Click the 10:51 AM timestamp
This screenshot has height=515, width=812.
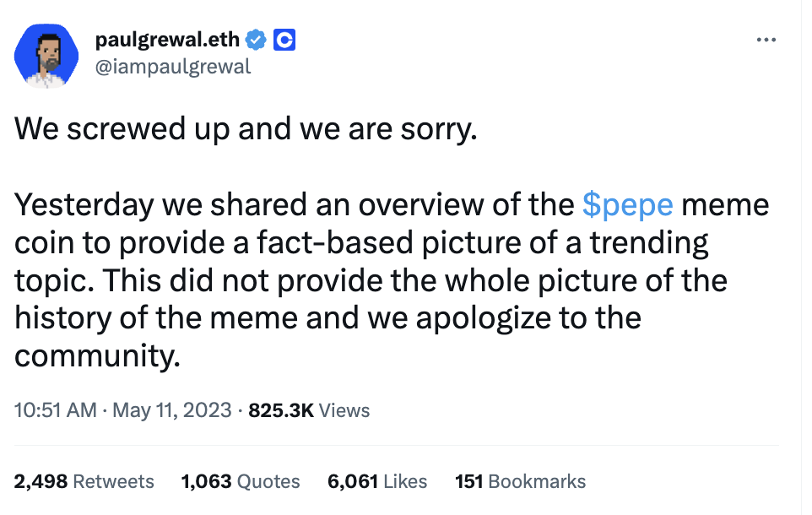pos(56,410)
